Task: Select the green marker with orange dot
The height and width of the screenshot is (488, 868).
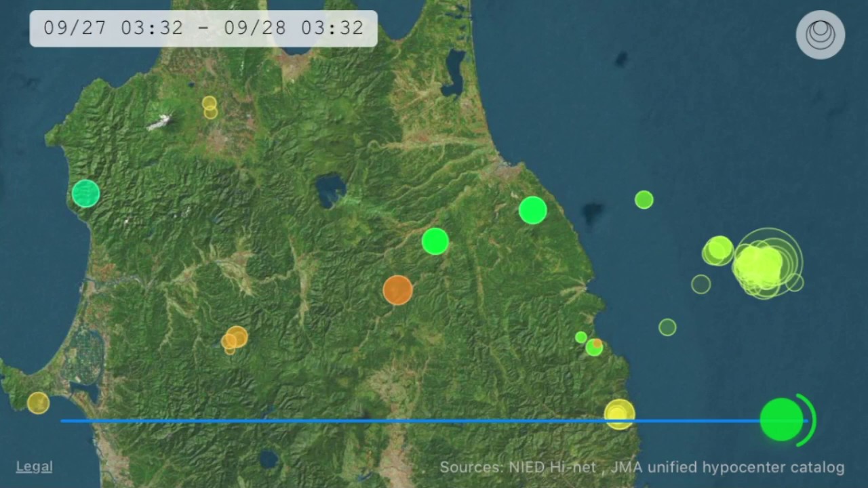Action: [x=594, y=347]
